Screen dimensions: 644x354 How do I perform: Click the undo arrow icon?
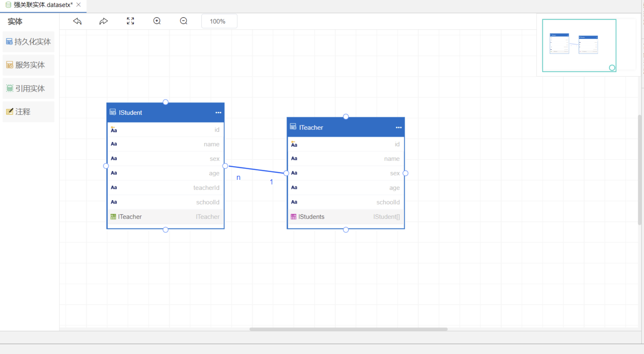(x=77, y=21)
